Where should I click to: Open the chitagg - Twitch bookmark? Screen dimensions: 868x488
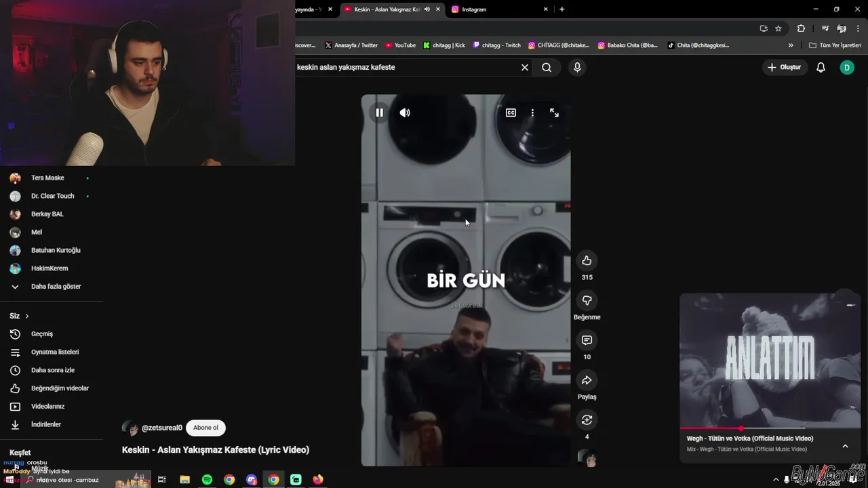point(497,45)
